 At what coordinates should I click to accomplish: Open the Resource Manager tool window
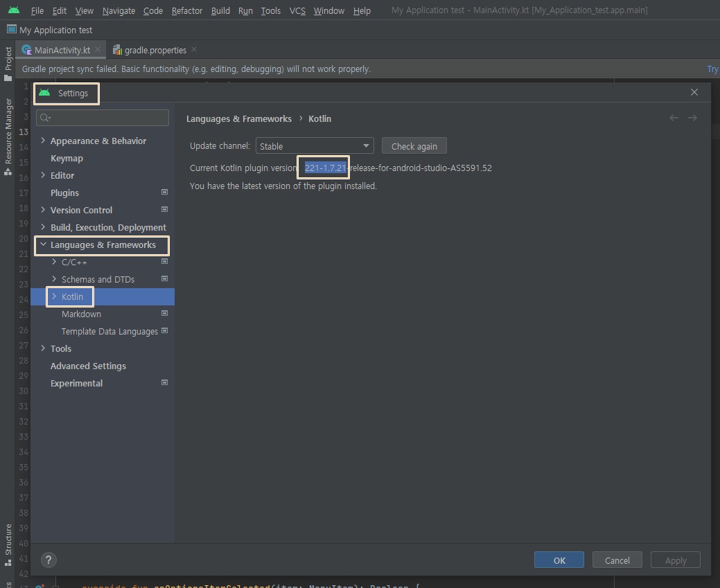click(x=8, y=137)
